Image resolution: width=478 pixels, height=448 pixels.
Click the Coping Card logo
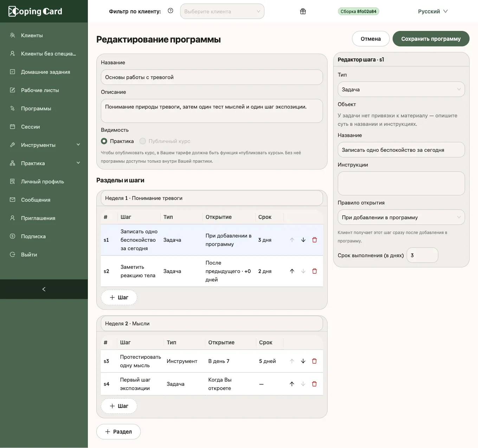pos(35,11)
